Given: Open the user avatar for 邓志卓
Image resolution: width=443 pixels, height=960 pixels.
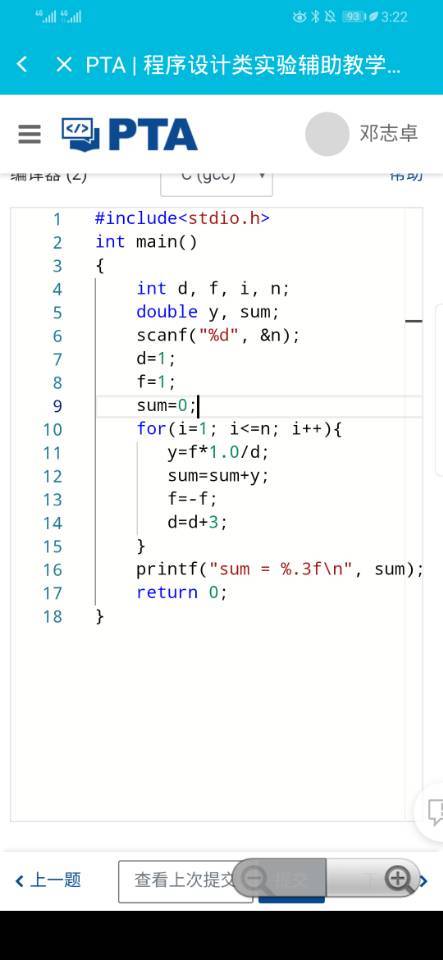Looking at the screenshot, I should pos(327,134).
